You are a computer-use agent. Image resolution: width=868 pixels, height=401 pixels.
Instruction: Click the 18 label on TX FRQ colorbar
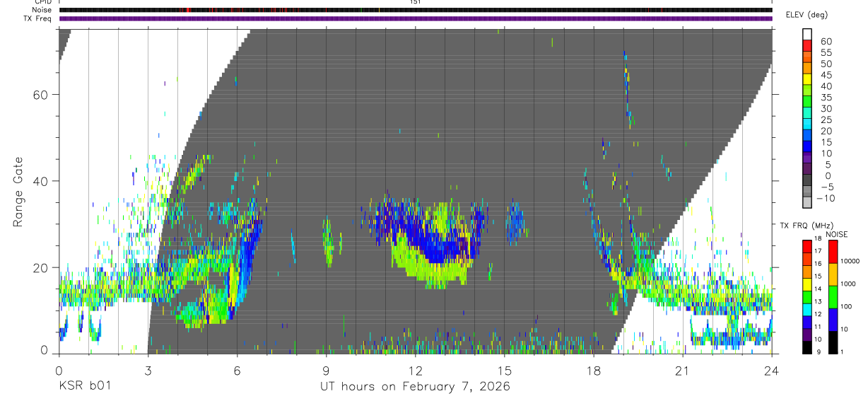pos(817,240)
